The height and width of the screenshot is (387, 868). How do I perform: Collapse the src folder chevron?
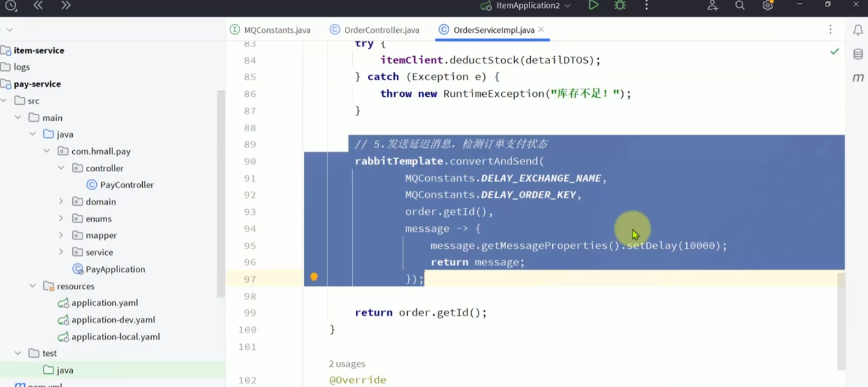(x=4, y=101)
